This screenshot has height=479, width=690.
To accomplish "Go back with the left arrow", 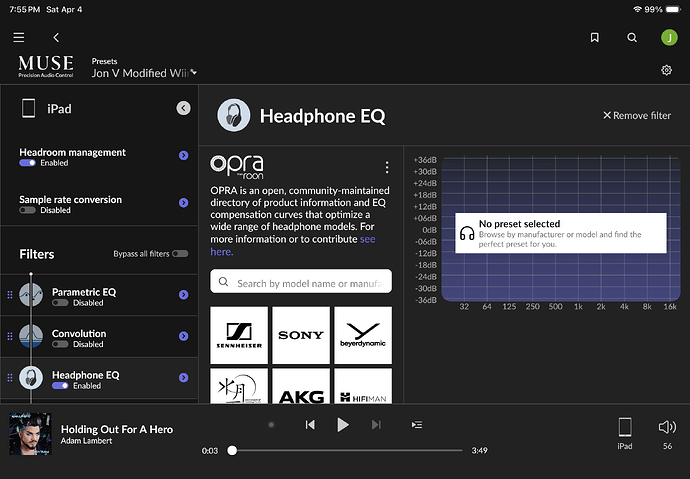I will click(56, 37).
